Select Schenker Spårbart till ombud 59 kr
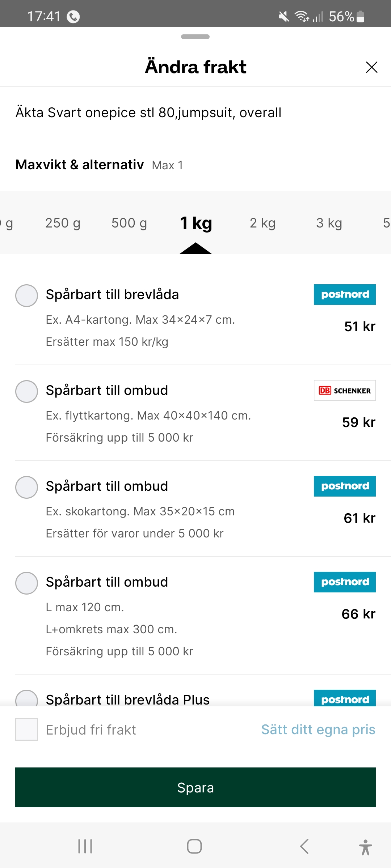This screenshot has height=868, width=391. [26, 392]
